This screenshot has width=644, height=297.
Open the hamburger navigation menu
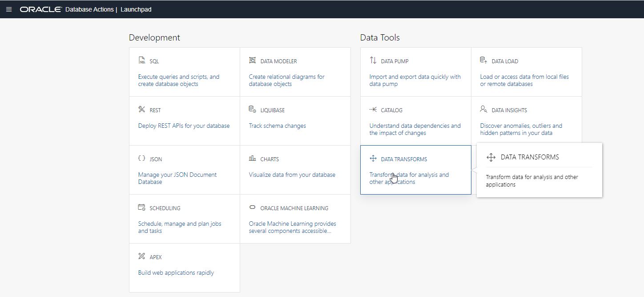(8, 9)
